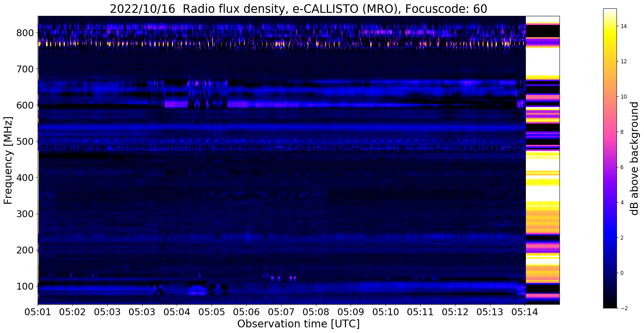Click the 200 frequency tick label
This screenshot has width=644, height=333.
(x=25, y=250)
